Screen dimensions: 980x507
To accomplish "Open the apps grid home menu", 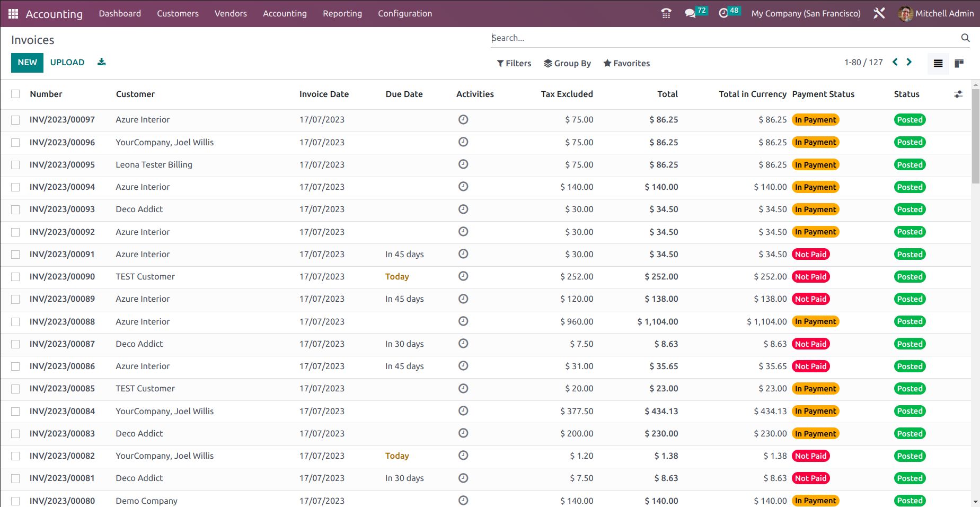I will [13, 14].
